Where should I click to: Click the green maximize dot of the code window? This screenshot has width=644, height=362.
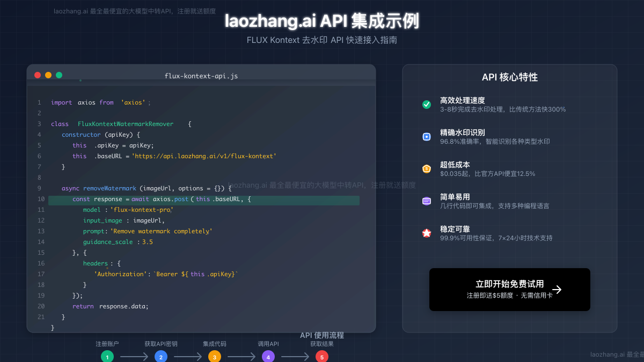[x=59, y=76]
